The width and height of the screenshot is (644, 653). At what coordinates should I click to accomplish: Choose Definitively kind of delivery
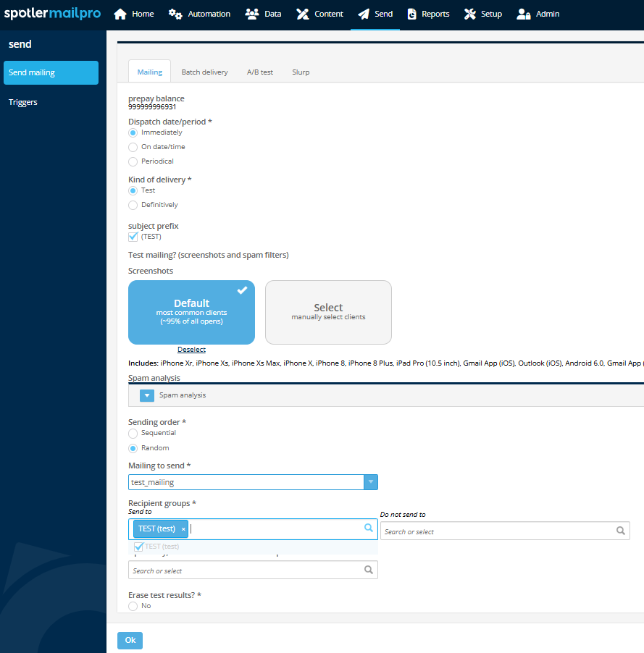(x=133, y=205)
